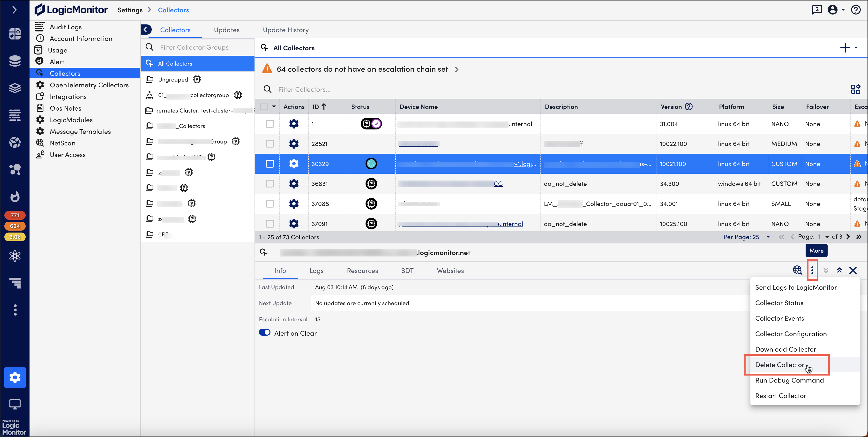Screen dimensions: 868x437
Task: Click the three-dot More options icon
Action: click(x=812, y=270)
